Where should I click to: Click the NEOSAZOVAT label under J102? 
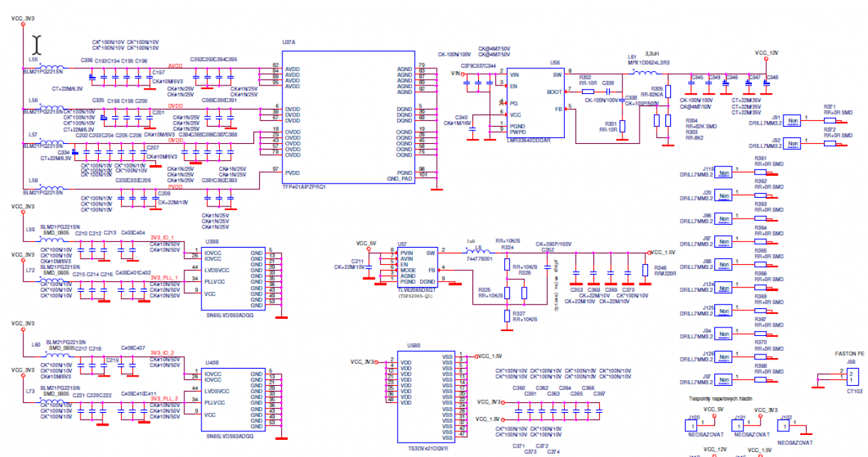tap(796, 442)
